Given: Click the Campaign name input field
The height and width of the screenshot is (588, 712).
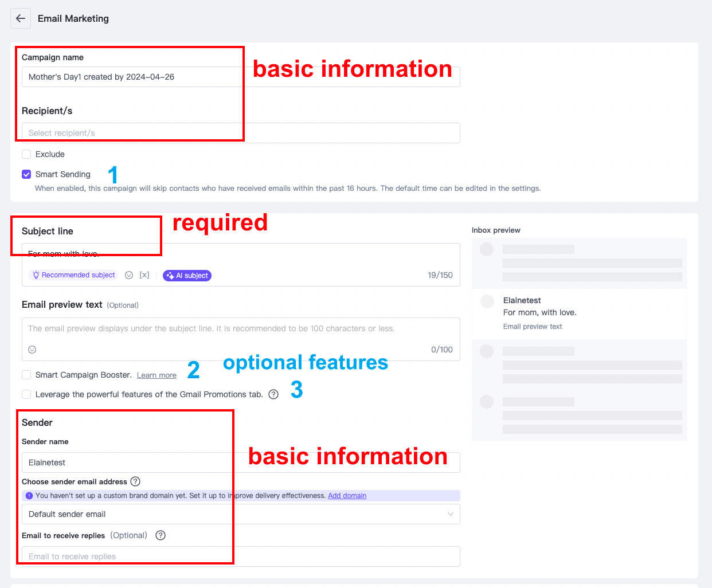Looking at the screenshot, I should click(241, 77).
